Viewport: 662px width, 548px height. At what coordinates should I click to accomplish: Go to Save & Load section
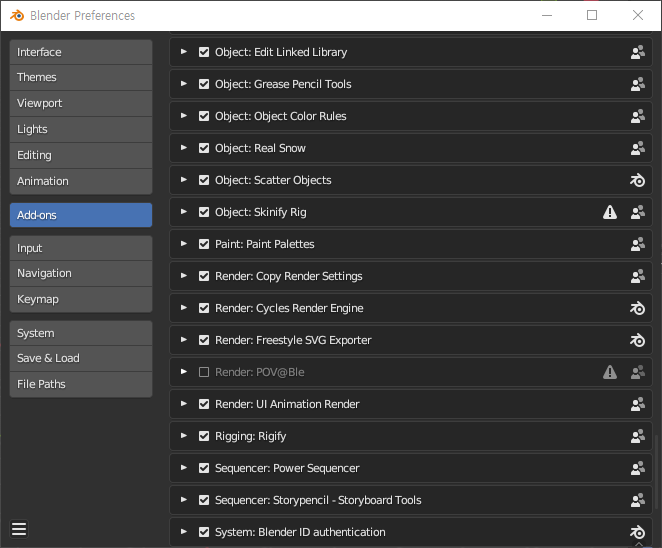pos(81,358)
